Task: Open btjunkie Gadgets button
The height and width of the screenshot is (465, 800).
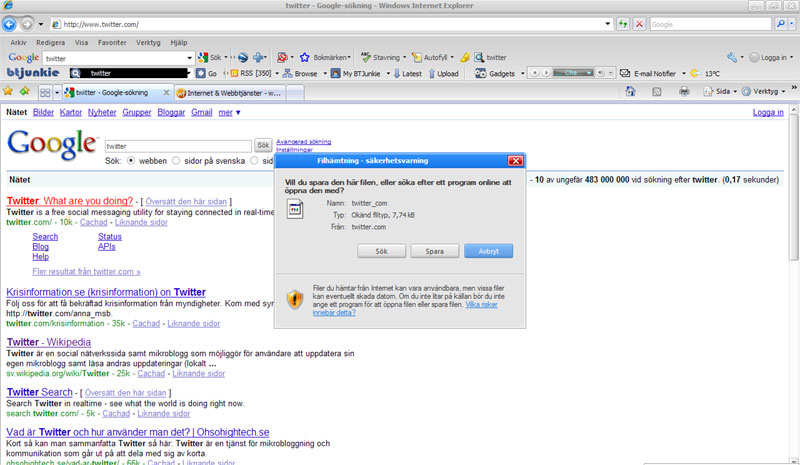Action: point(495,74)
